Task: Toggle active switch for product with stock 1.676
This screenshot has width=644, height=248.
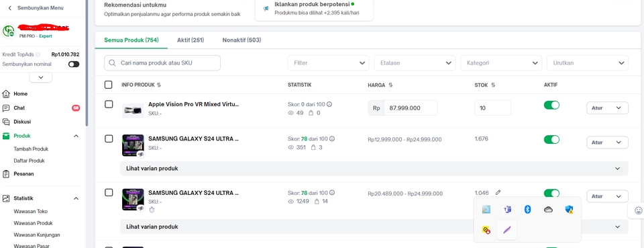Action: click(551, 139)
